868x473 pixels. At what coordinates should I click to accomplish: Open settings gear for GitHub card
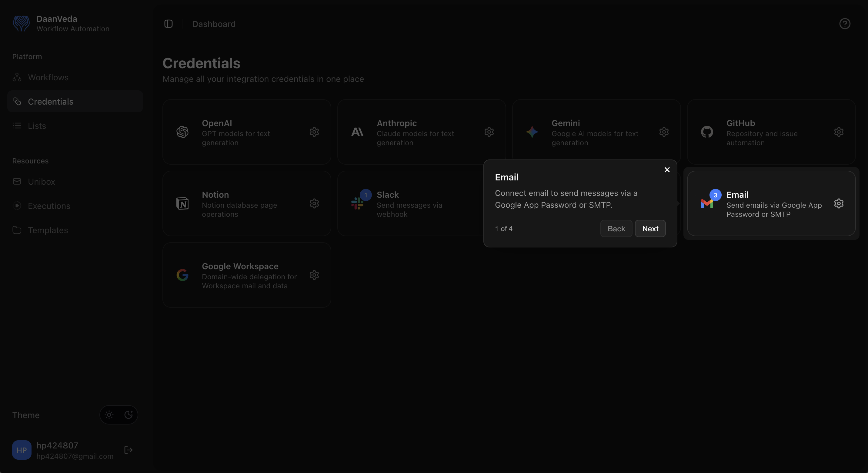click(x=839, y=132)
